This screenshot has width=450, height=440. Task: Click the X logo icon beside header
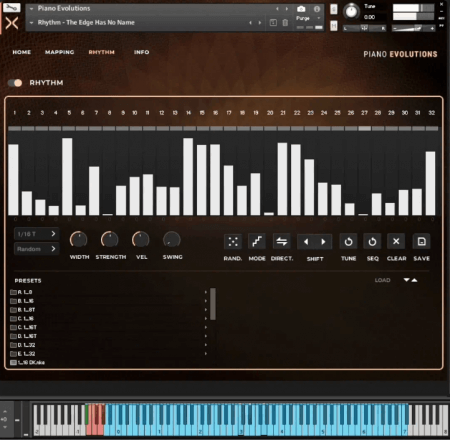click(12, 23)
